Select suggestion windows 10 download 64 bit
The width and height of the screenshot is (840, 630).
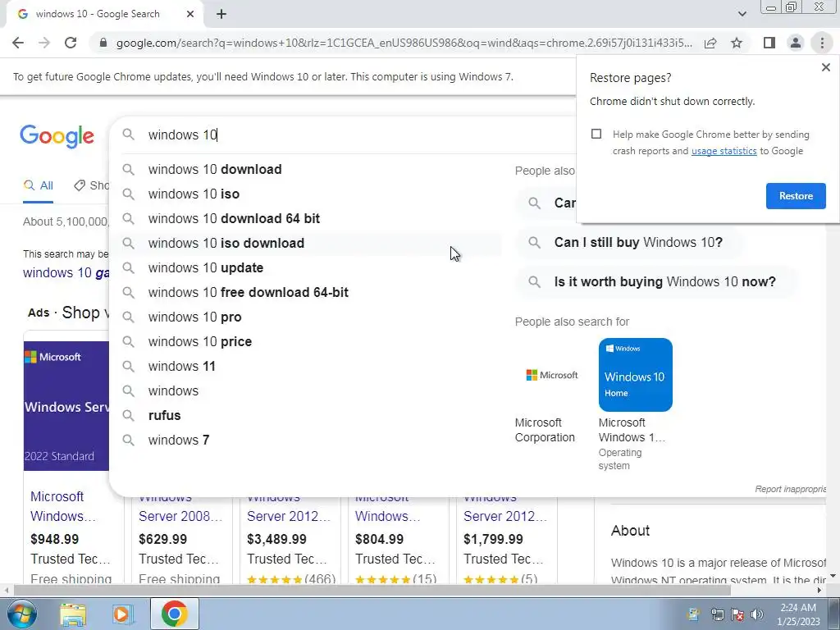[305, 218]
